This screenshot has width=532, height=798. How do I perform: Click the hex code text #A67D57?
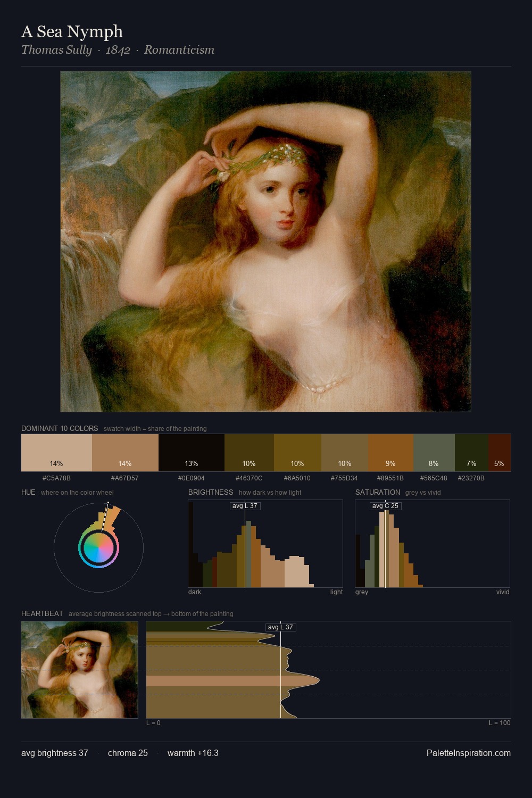[x=125, y=478]
